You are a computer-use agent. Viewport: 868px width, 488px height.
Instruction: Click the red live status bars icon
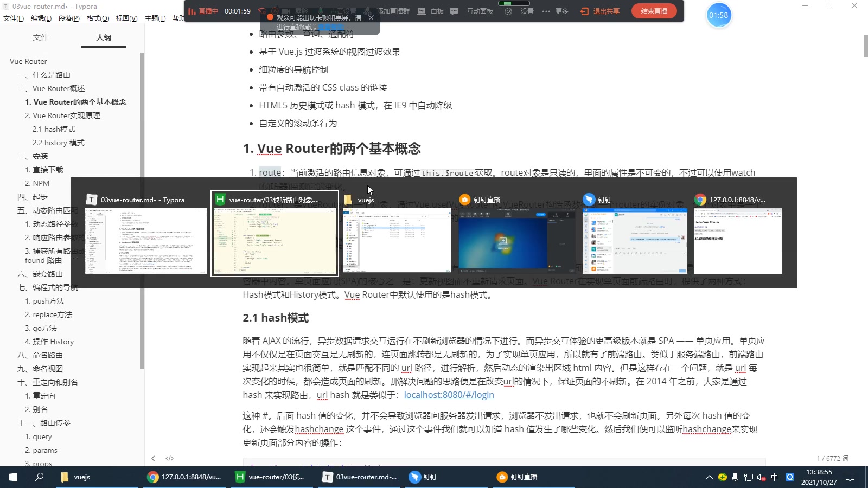(x=192, y=11)
